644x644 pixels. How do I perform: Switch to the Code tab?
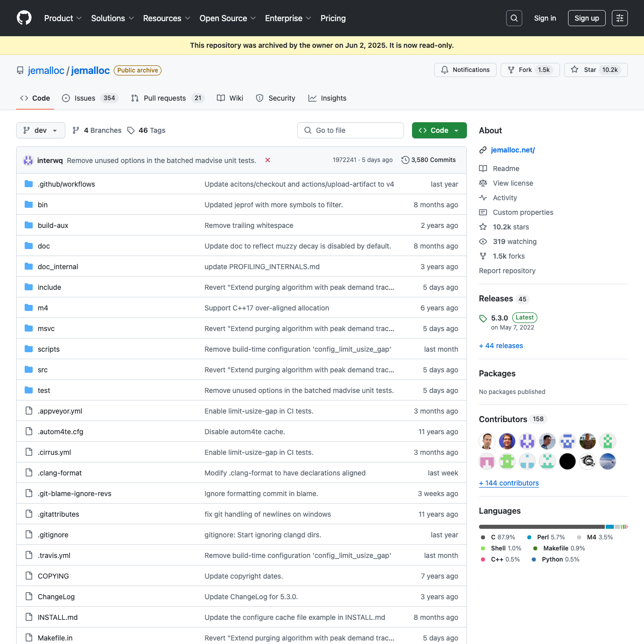35,98
